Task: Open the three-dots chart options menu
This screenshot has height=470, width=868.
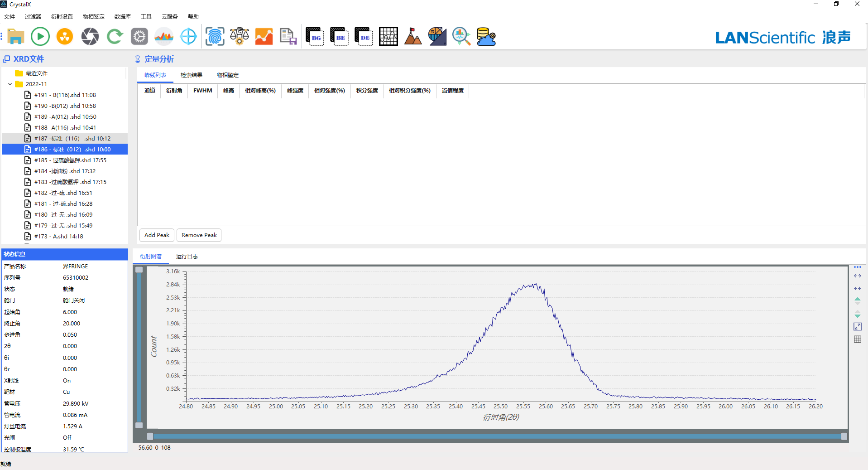Action: tap(858, 267)
